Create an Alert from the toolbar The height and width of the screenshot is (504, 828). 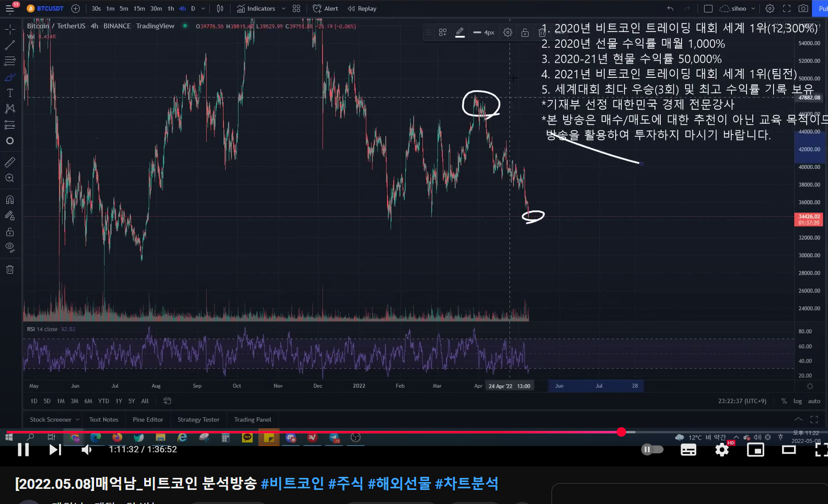[325, 8]
